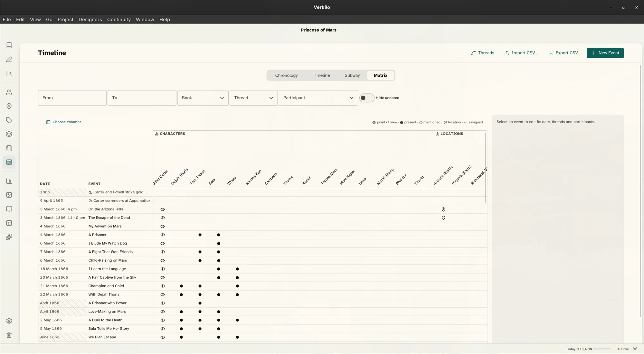Open the tags icon in sidebar
The height and width of the screenshot is (354, 644).
(9, 120)
